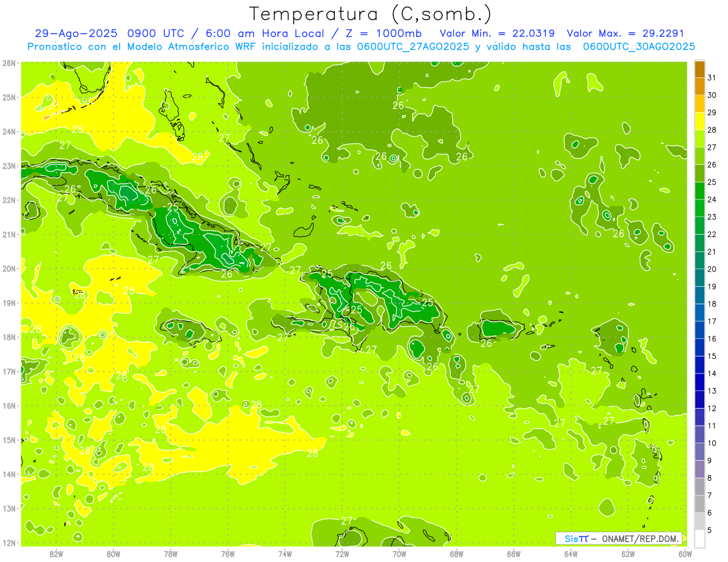
Task: Click color scale label '5'
Action: tap(710, 530)
